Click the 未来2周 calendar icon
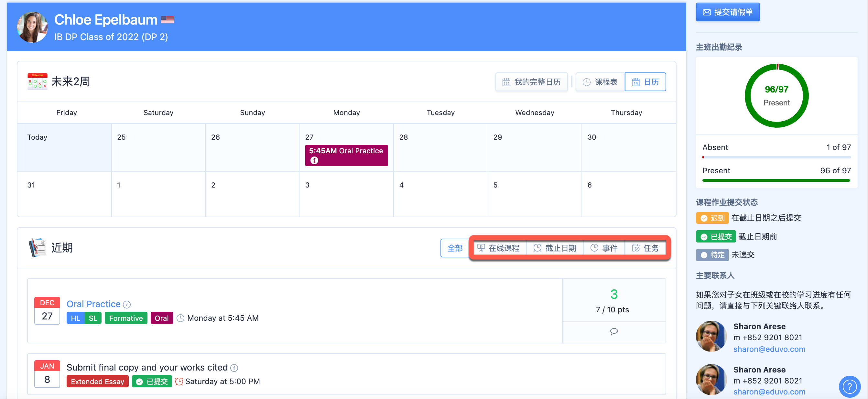Image resolution: width=868 pixels, height=399 pixels. point(38,81)
